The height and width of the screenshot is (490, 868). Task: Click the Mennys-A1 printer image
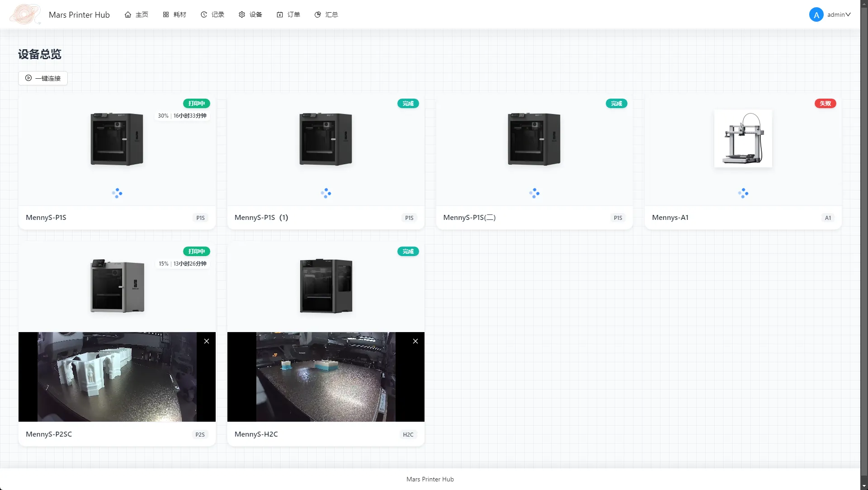[x=743, y=138]
